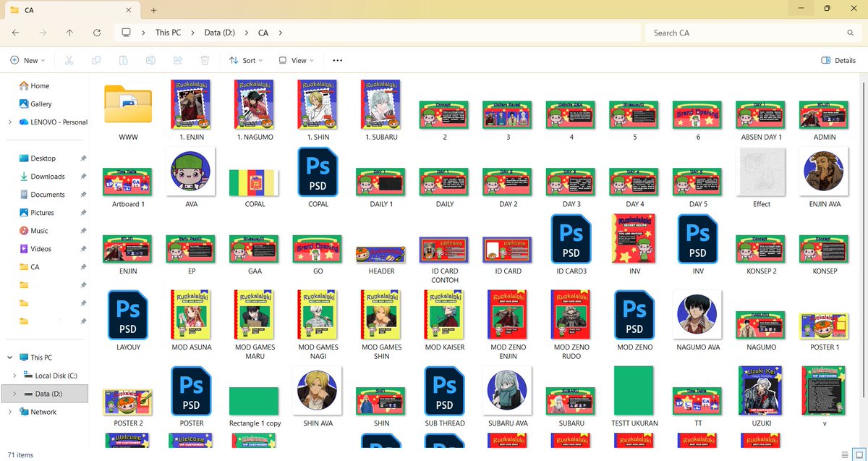The height and width of the screenshot is (461, 868).
Task: Open Gallery in the sidebar
Action: tap(35, 104)
